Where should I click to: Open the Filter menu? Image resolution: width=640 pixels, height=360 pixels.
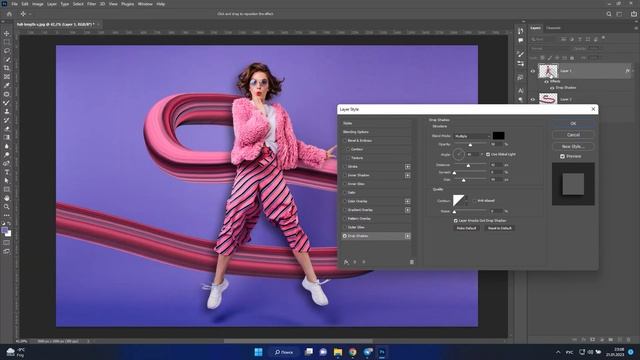point(91,4)
